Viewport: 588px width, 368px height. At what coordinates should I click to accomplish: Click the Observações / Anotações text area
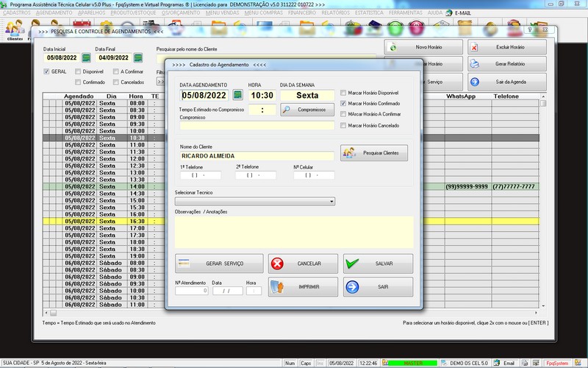294,232
